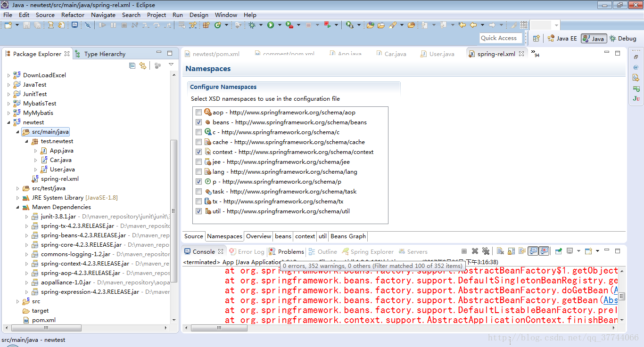Viewport: 644px width, 347px height.
Task: Click the Debug bug icon in toolbar
Action: pos(252,25)
